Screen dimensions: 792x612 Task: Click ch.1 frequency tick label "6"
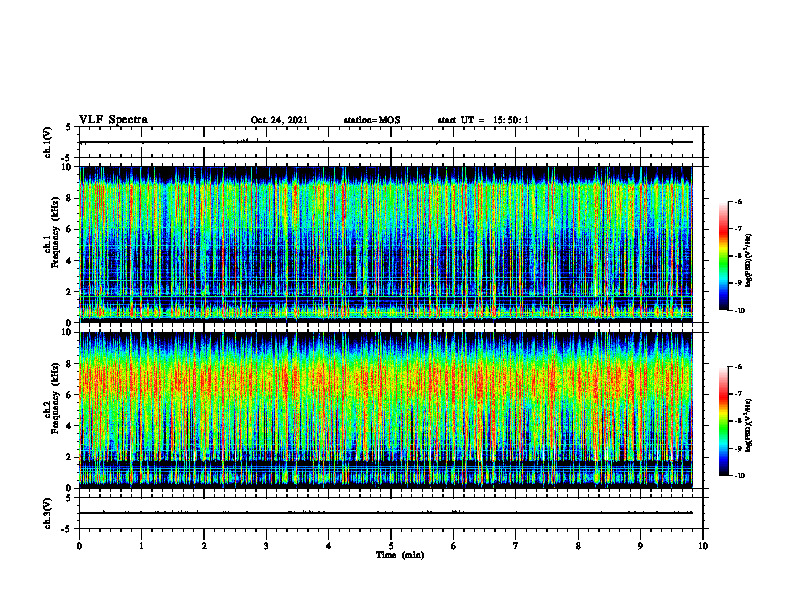69,229
